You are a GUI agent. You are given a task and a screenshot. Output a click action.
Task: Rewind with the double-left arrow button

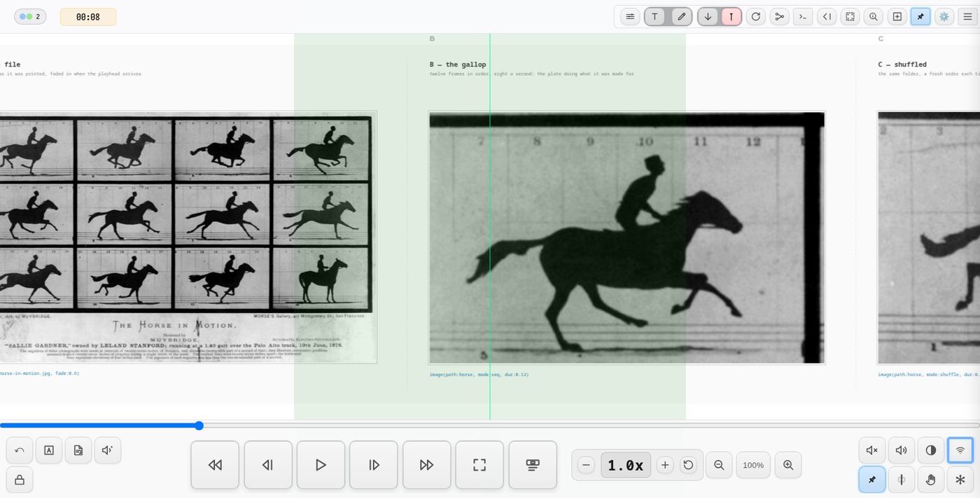(x=215, y=465)
